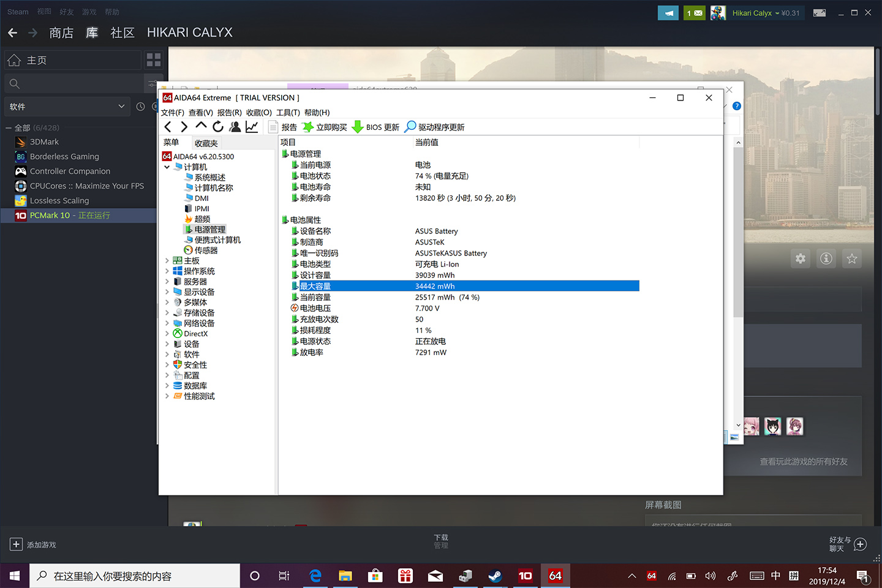The height and width of the screenshot is (588, 882).
Task: Open Steam 商店 store tab
Action: 61,32
